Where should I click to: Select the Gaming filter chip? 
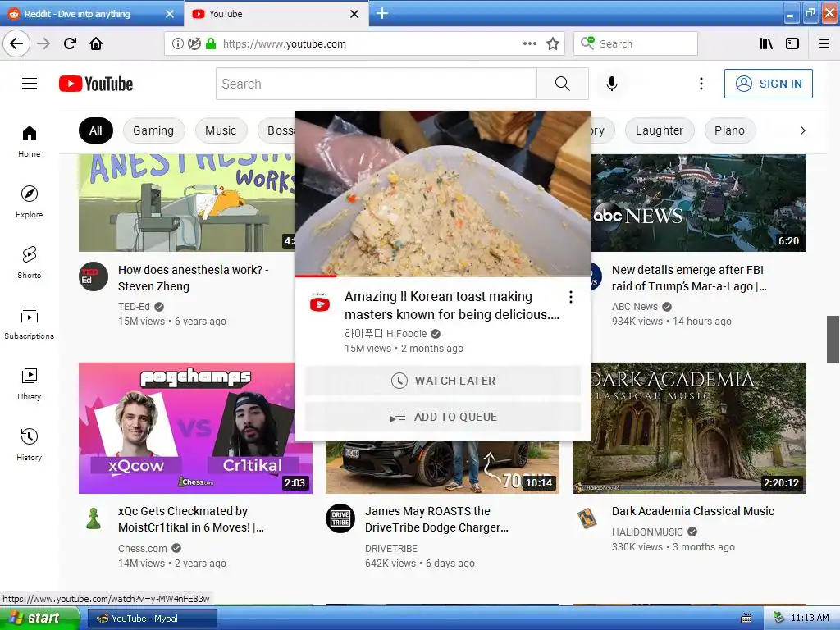[153, 130]
